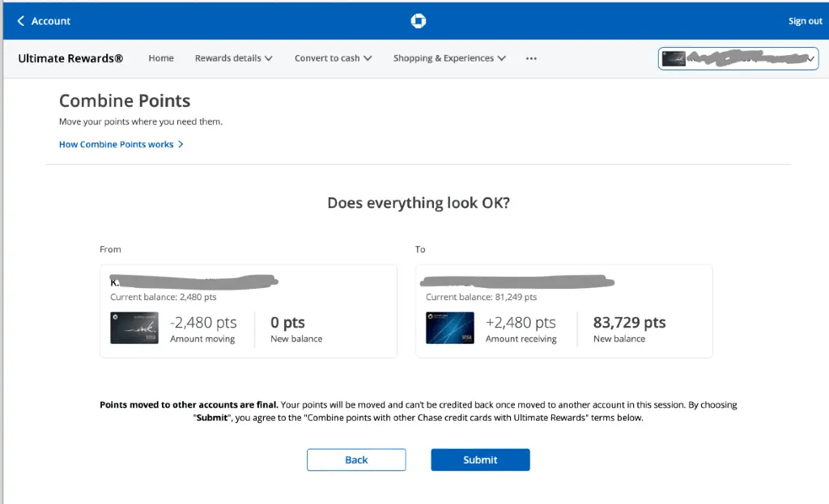Screen dimensions: 829x504
Task: Go back to Account
Action: [x=44, y=21]
